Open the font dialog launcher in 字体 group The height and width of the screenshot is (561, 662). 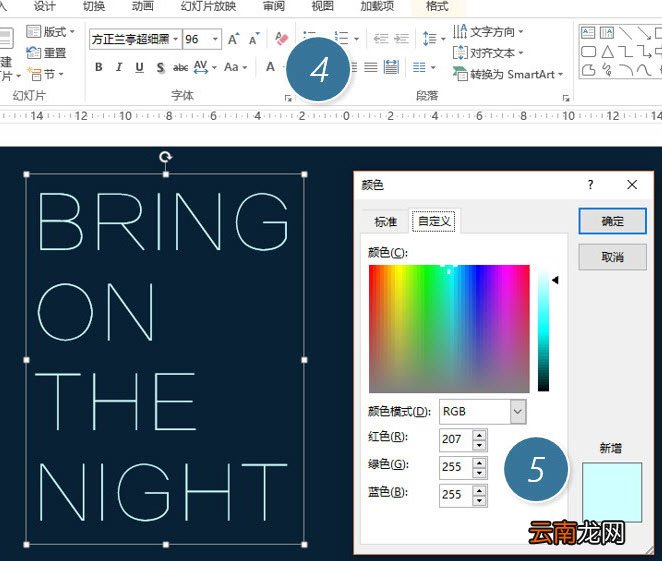288,98
